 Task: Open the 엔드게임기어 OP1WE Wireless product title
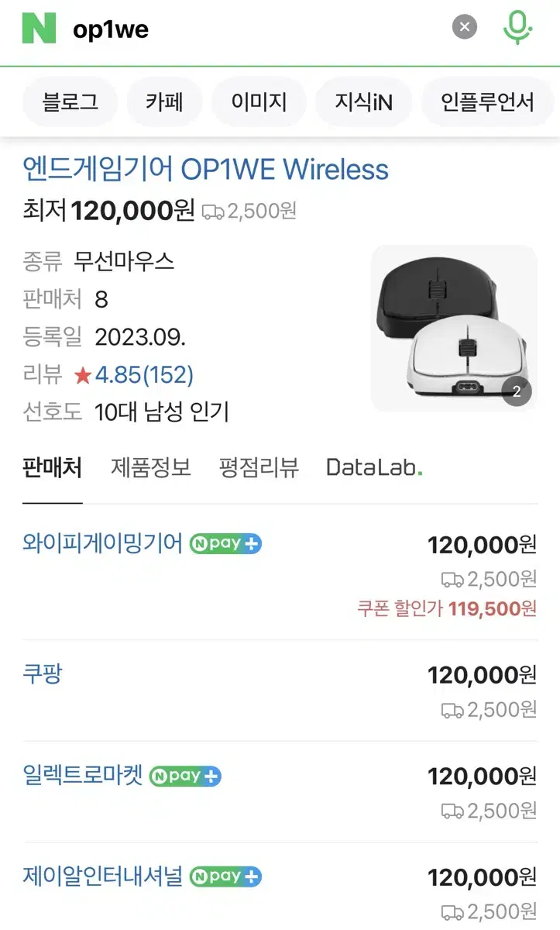[206, 169]
